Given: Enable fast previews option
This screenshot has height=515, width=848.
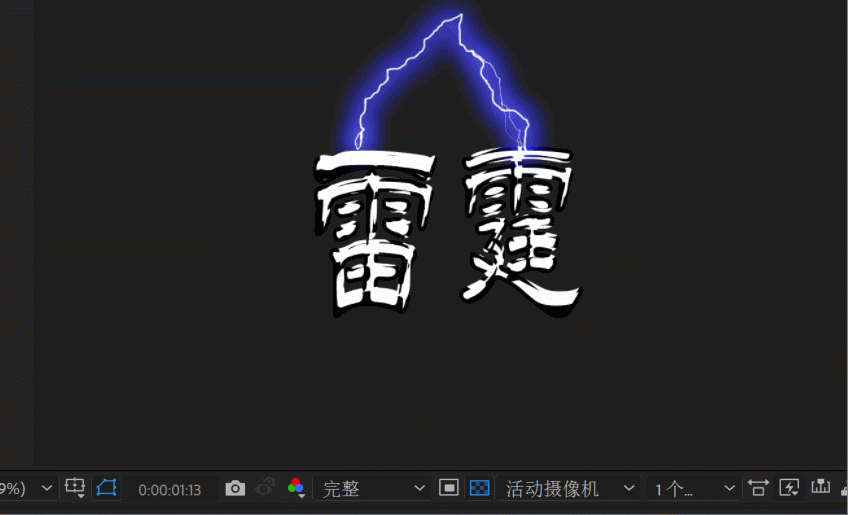Looking at the screenshot, I should pyautogui.click(x=789, y=488).
